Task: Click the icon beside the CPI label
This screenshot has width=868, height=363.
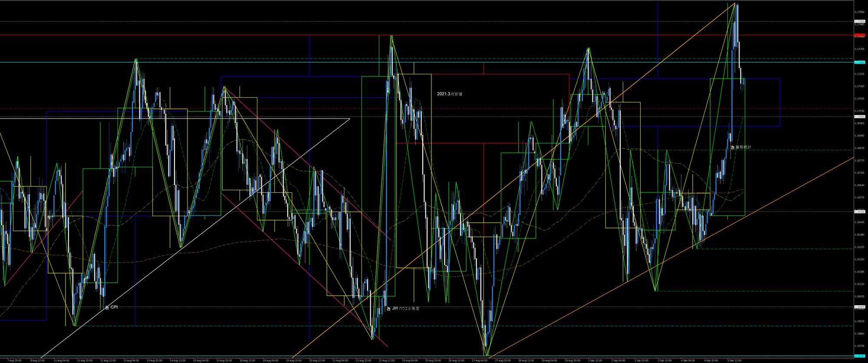Action: [x=107, y=307]
